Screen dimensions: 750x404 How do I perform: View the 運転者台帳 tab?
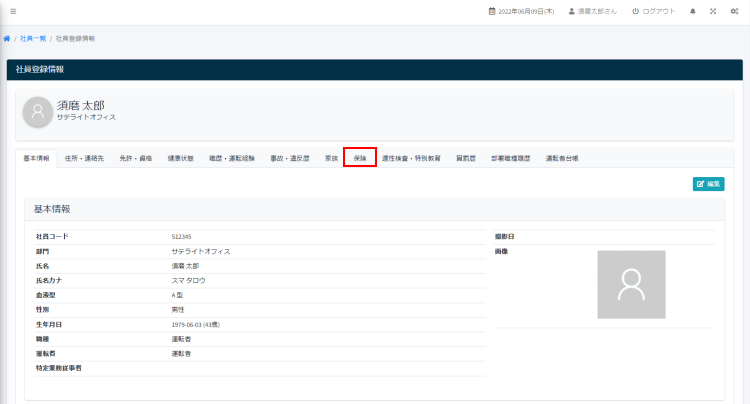click(x=561, y=158)
